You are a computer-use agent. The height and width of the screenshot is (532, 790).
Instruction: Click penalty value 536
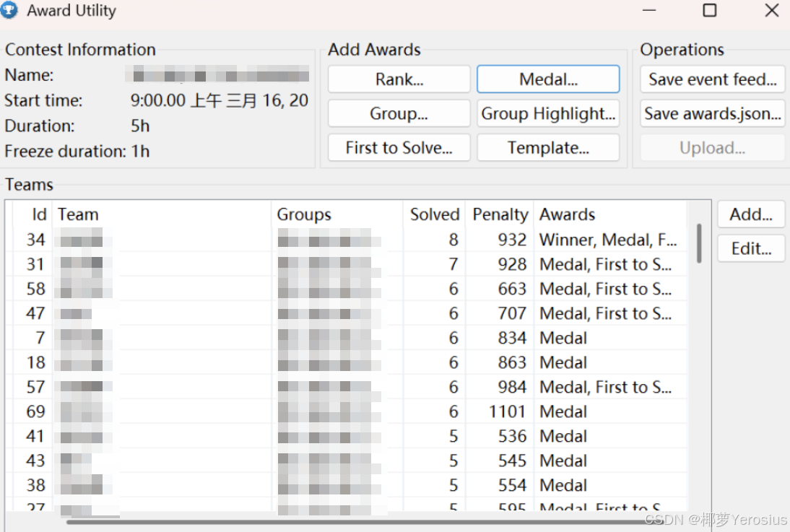coord(512,436)
